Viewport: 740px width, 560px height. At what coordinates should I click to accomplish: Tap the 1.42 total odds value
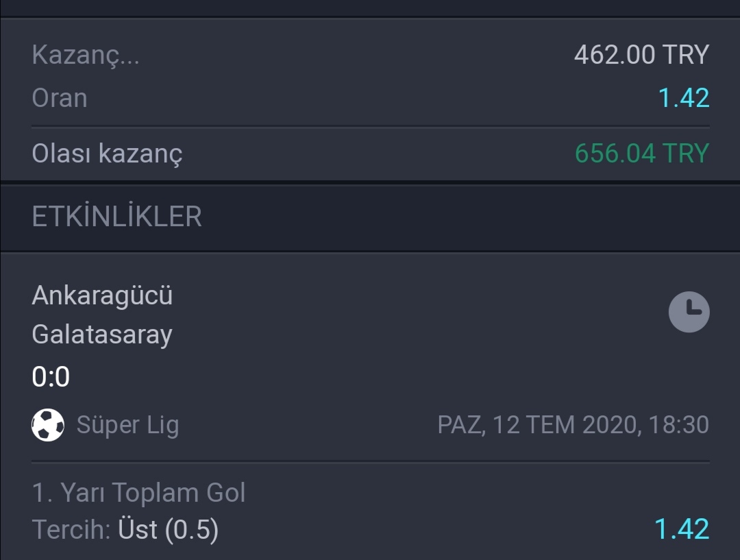point(684,98)
